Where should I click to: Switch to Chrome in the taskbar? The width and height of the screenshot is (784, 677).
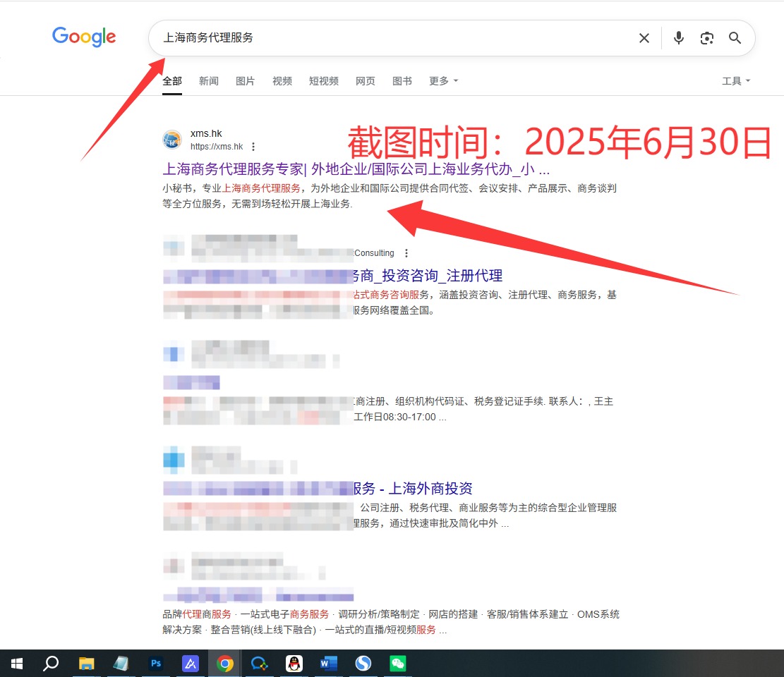(225, 664)
